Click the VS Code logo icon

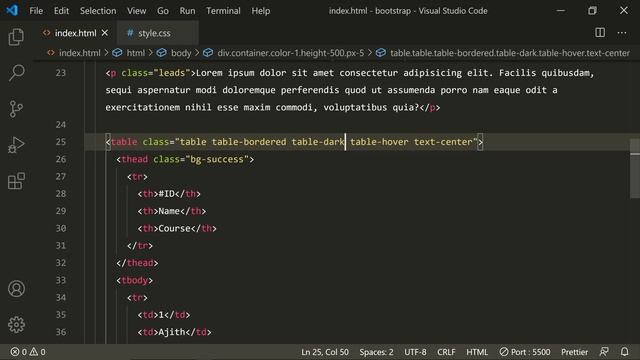coord(12,10)
